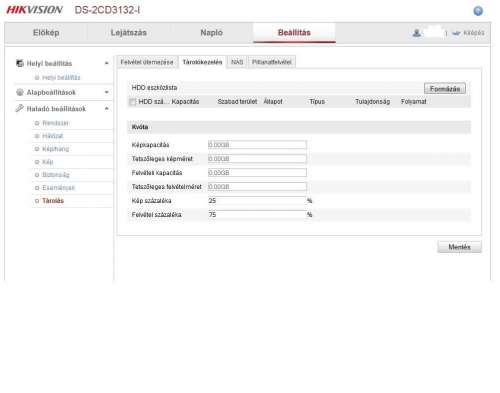The width and height of the screenshot is (500, 393).
Task: Click the Állapot column header
Action: click(x=273, y=102)
